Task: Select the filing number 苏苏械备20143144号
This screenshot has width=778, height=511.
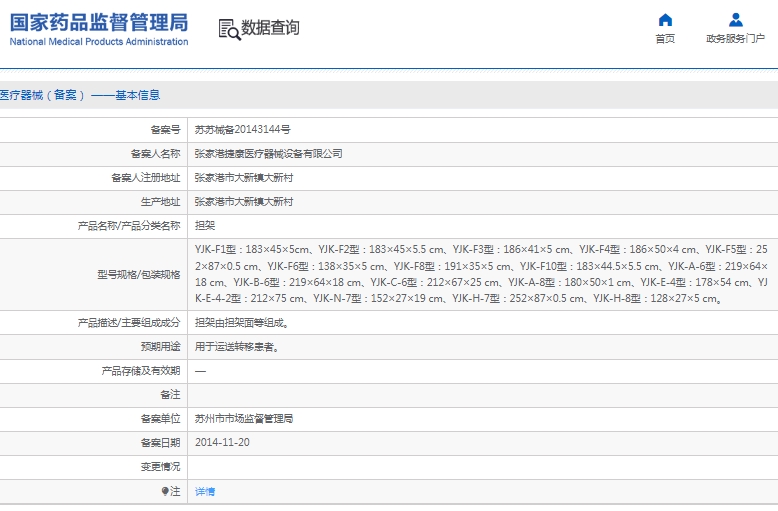Action: pyautogui.click(x=243, y=129)
